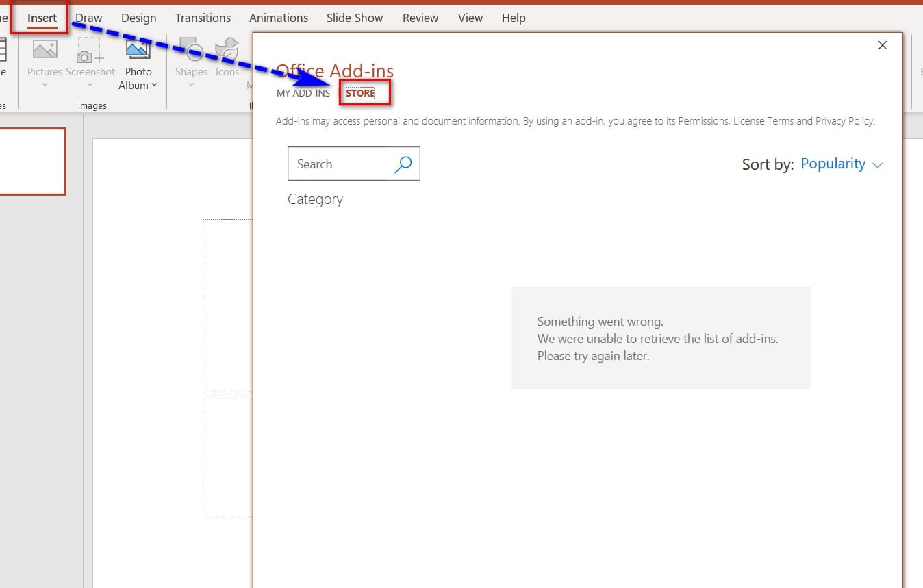Select the slide thumbnail in the left pane

31,162
